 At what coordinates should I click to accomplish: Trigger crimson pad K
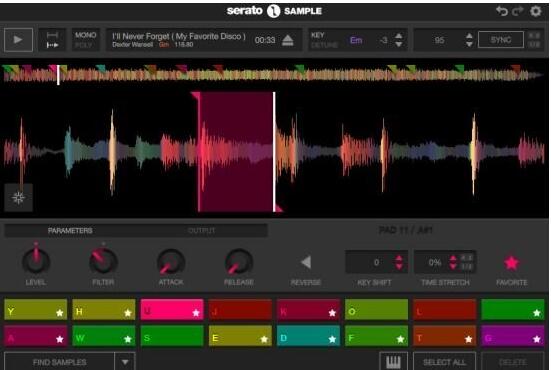point(308,310)
